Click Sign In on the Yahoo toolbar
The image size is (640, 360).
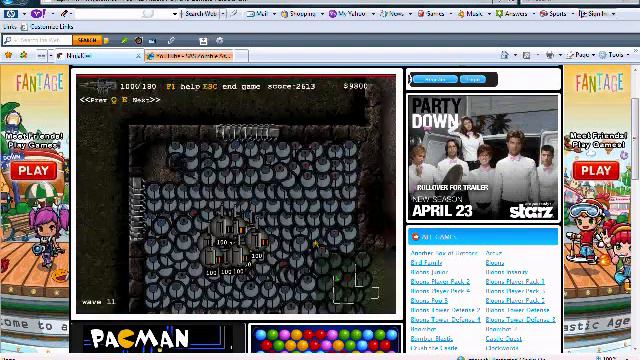point(593,14)
